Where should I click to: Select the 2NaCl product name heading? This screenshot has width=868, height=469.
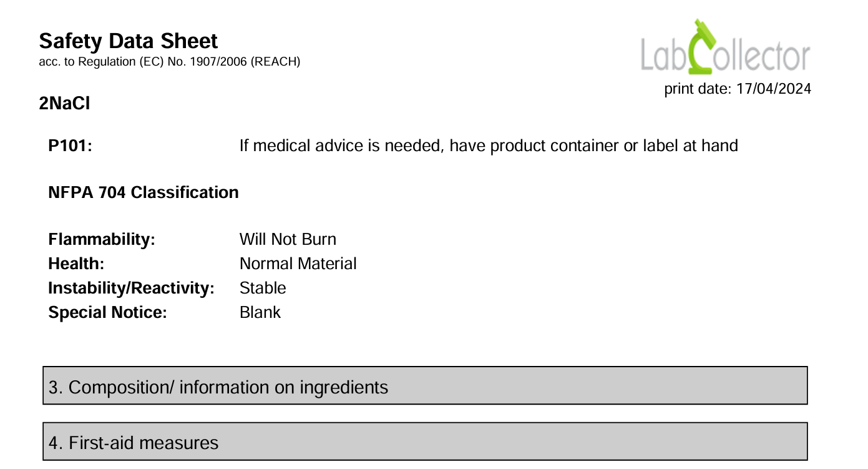64,104
